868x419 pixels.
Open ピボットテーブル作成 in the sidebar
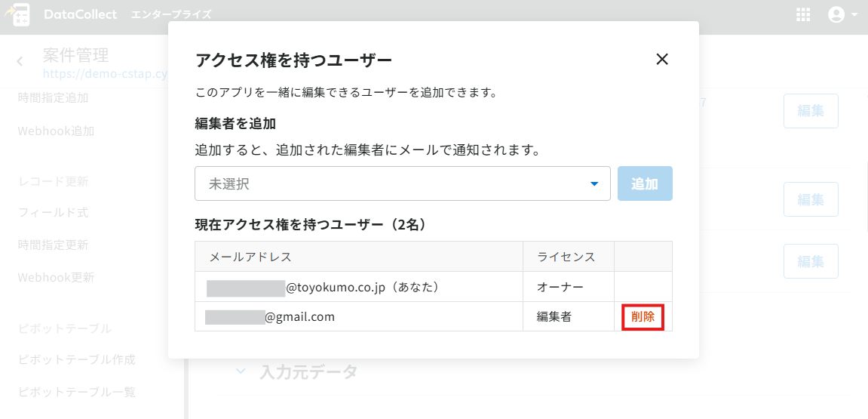click(x=76, y=359)
